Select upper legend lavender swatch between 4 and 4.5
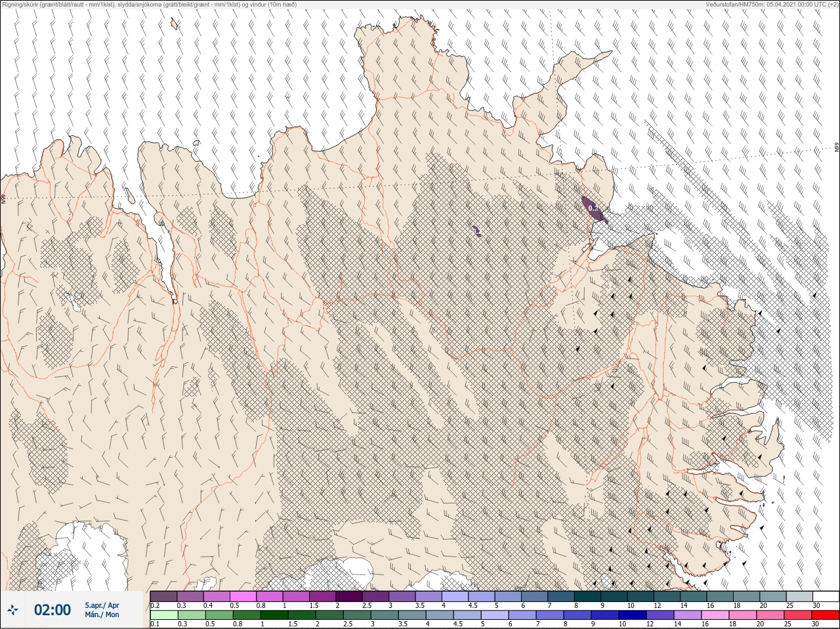Viewport: 840px width, 629px height. 455,596
